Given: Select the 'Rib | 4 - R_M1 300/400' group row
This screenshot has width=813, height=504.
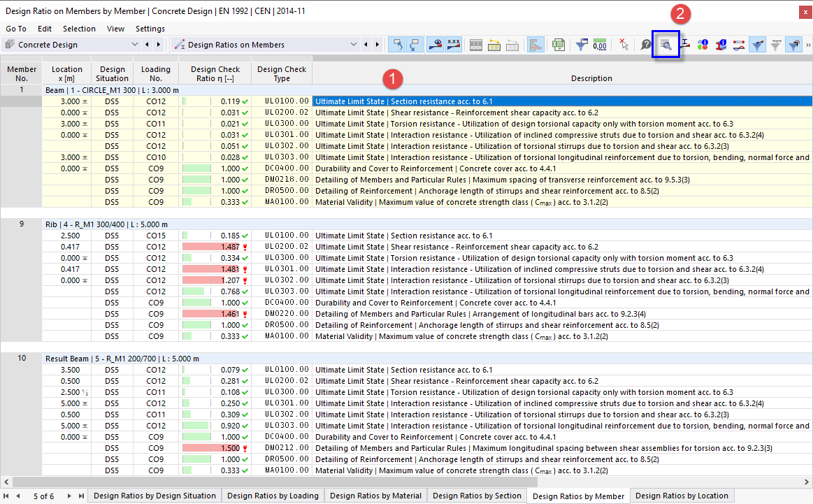Looking at the screenshot, I should (427, 224).
